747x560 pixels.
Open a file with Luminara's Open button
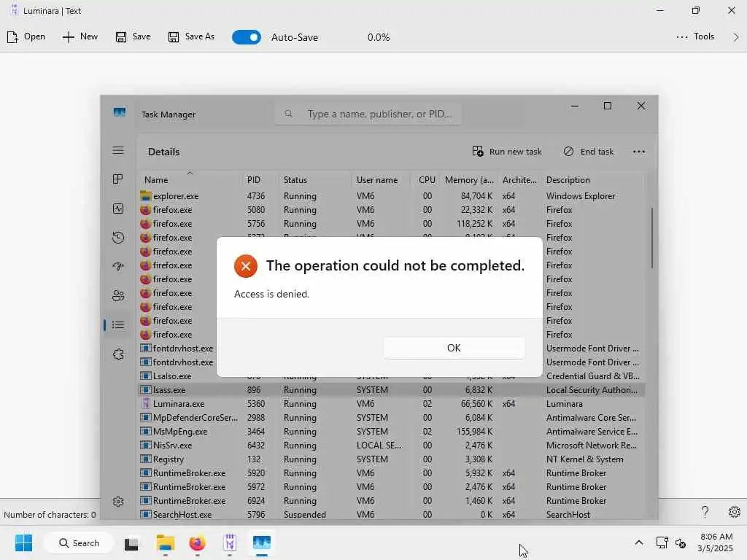point(26,36)
